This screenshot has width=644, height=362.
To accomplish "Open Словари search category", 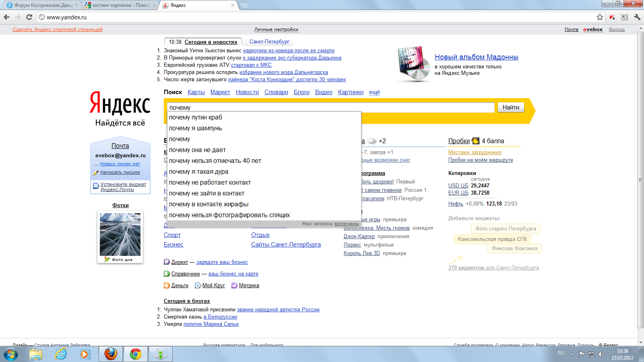I will click(x=276, y=92).
